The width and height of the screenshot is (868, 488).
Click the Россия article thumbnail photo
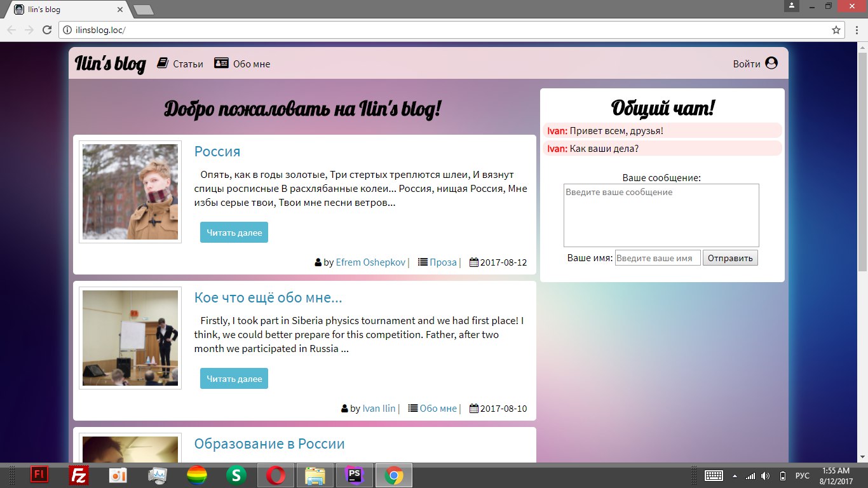(x=130, y=192)
